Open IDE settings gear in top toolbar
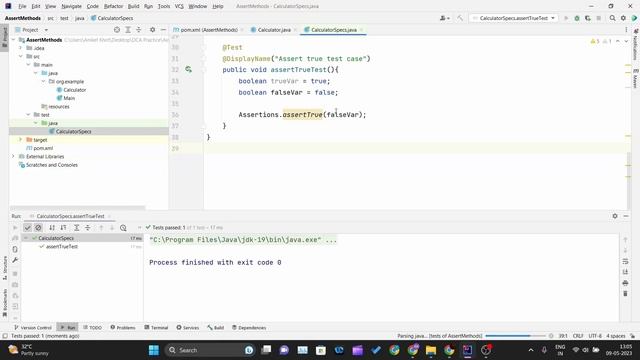 [x=623, y=18]
